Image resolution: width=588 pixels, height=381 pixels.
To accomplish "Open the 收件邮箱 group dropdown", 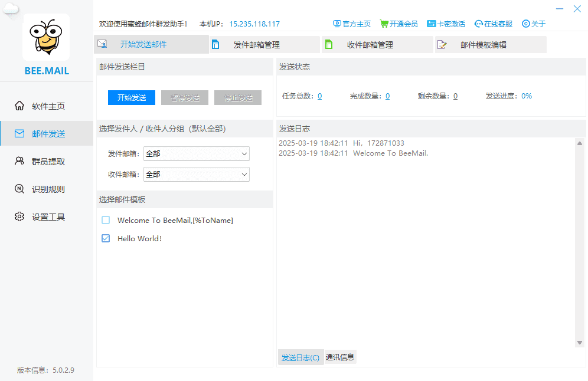I will coord(197,174).
